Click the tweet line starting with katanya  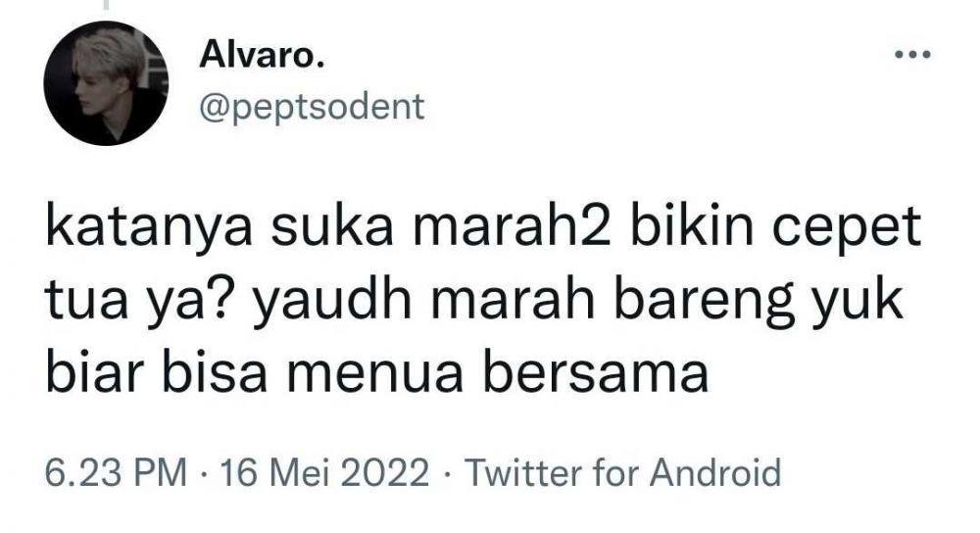point(484,227)
